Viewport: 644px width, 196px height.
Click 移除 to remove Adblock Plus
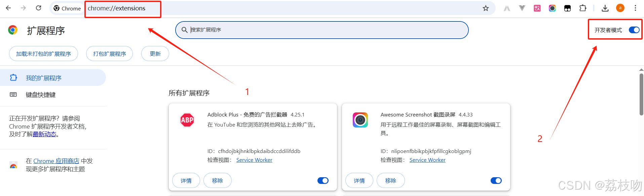pyautogui.click(x=218, y=181)
